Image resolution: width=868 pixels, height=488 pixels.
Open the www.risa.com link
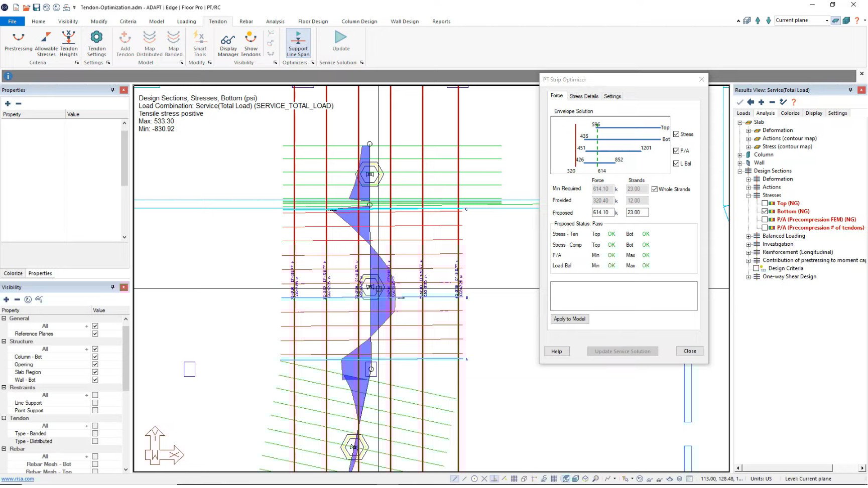tap(18, 478)
